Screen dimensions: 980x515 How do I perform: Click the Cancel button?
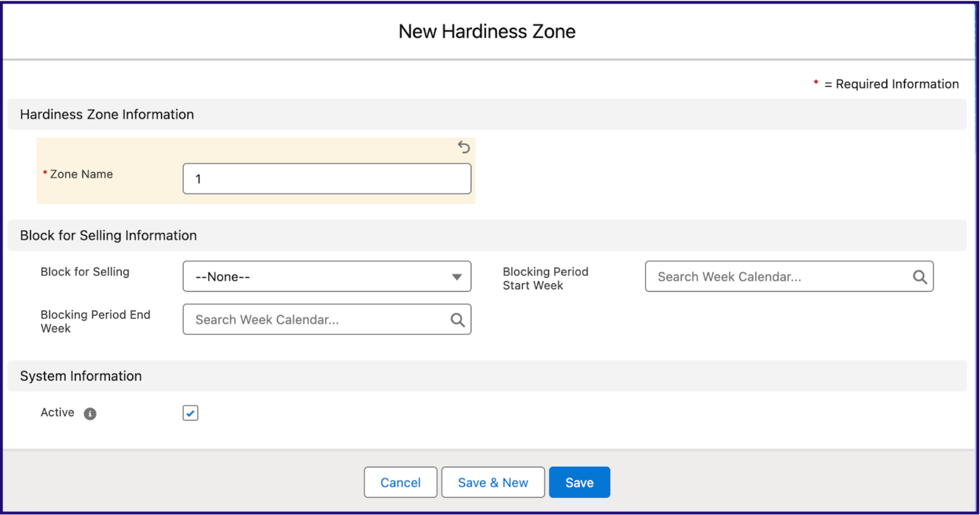(x=400, y=482)
